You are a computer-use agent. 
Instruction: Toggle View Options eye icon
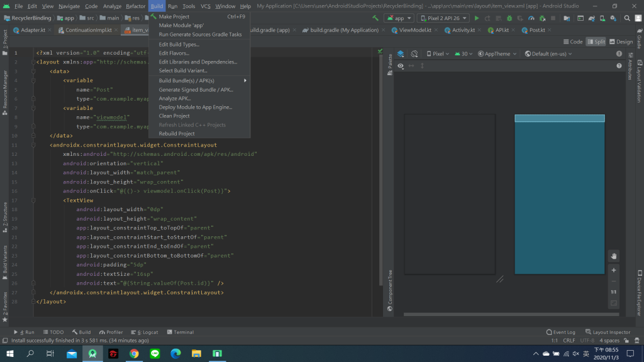tap(401, 65)
